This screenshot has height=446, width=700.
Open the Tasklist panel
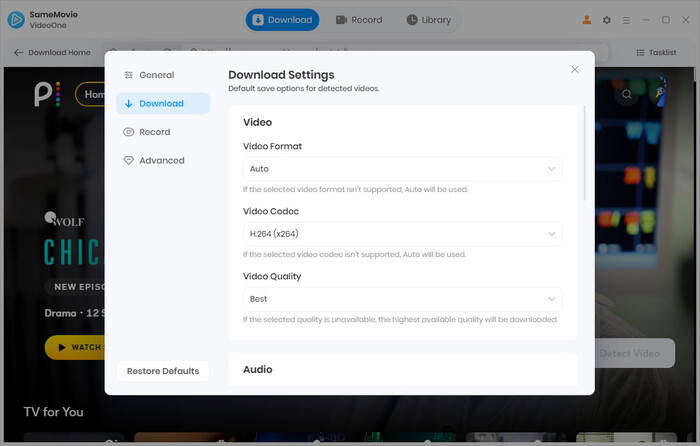pyautogui.click(x=656, y=53)
